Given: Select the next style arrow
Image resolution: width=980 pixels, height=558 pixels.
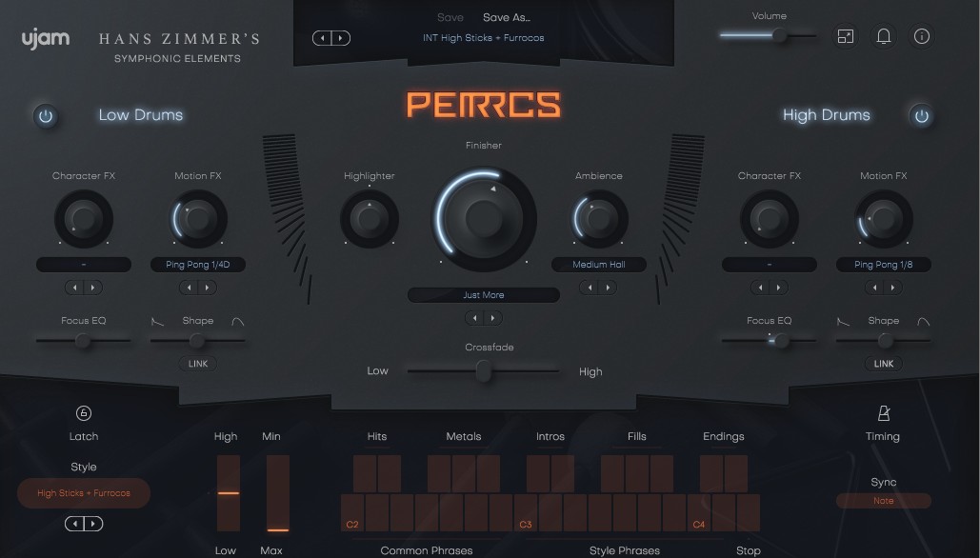Looking at the screenshot, I should 93,524.
